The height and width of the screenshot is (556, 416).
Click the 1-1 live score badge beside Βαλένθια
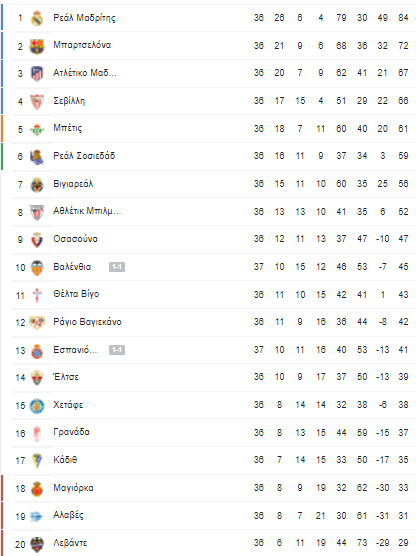point(117,267)
